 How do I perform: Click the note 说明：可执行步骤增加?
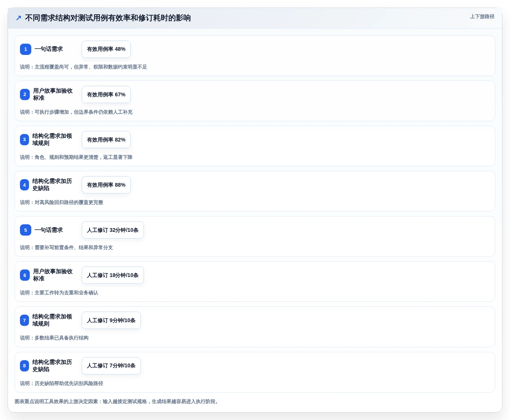[76, 112]
